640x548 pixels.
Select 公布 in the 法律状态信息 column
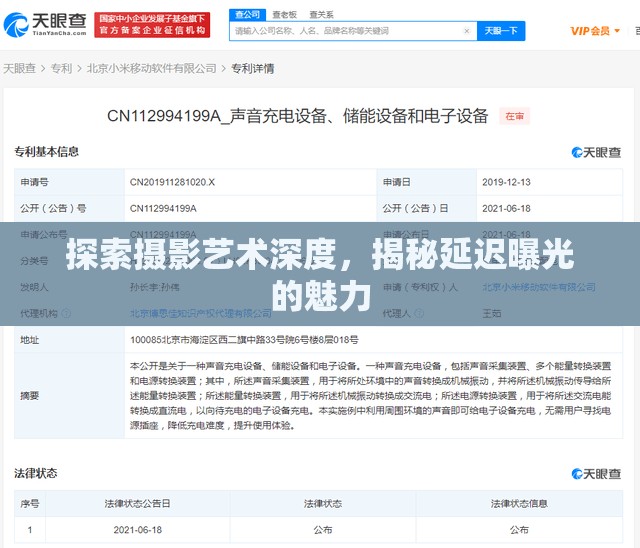[519, 530]
